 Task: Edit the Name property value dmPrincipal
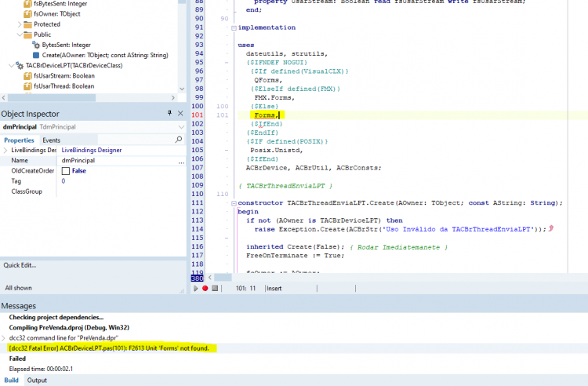pos(118,161)
